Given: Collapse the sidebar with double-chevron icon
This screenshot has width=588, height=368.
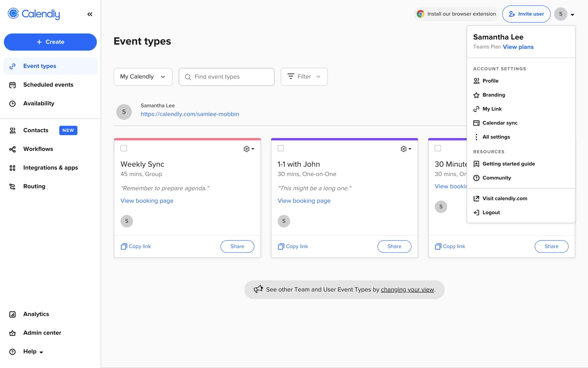Looking at the screenshot, I should (90, 14).
